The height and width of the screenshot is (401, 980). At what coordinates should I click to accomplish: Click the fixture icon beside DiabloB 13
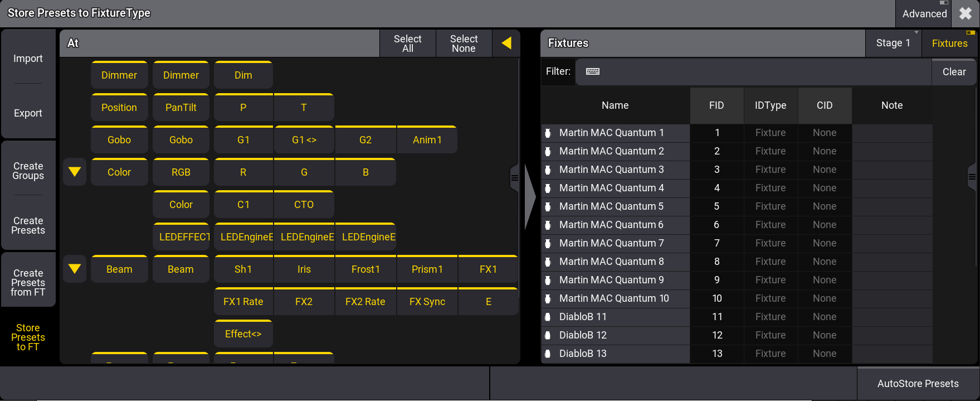(548, 354)
